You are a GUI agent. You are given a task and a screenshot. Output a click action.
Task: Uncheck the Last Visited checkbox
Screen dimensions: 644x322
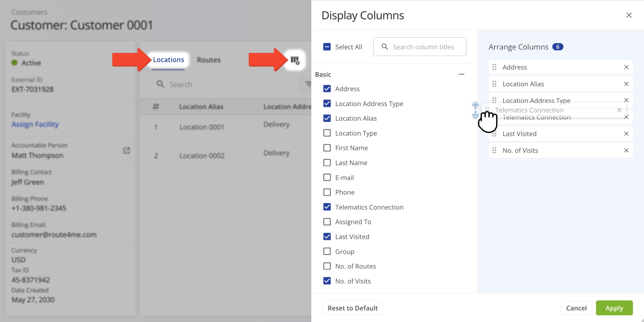pos(327,236)
